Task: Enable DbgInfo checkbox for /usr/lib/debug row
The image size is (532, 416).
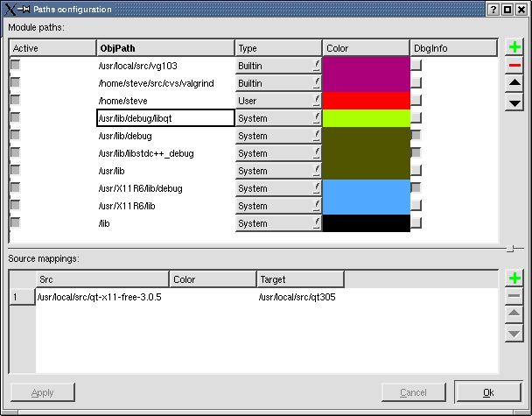Action: (x=416, y=136)
